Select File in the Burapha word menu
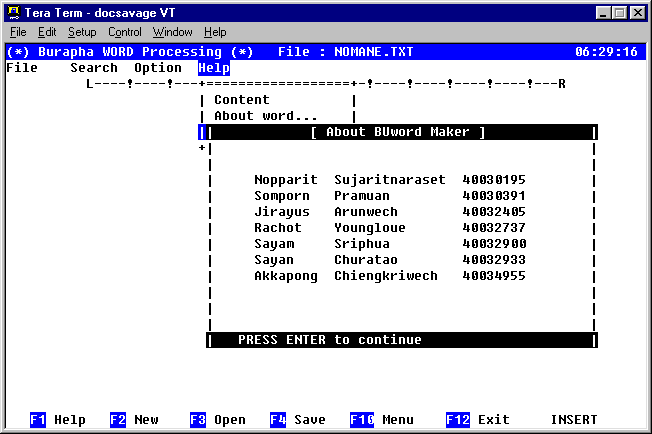The height and width of the screenshot is (434, 652). pyautogui.click(x=22, y=68)
